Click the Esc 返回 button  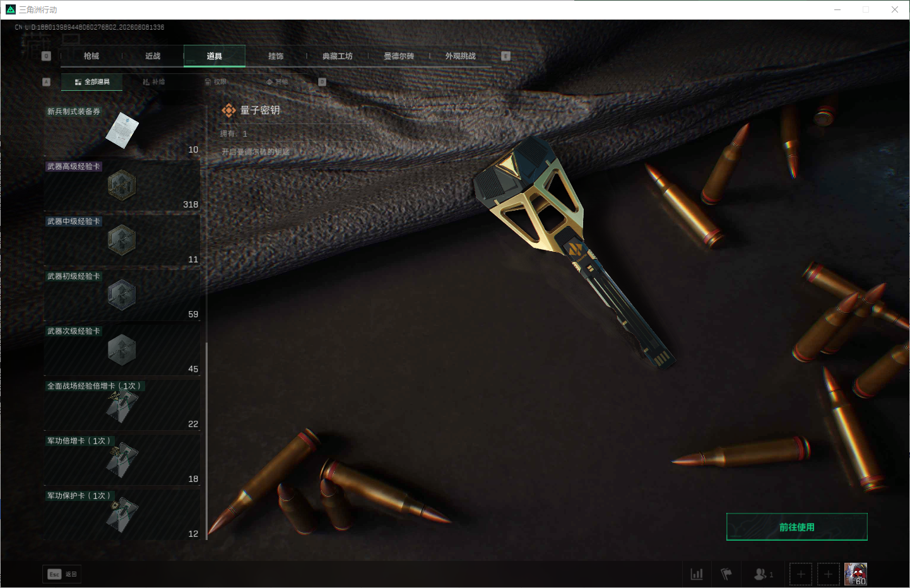[x=62, y=574]
